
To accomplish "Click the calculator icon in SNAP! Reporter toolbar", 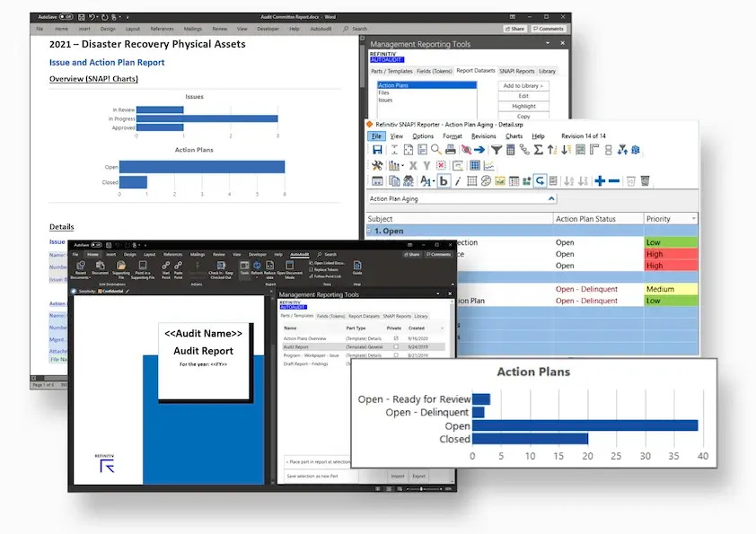I will 511,150.
